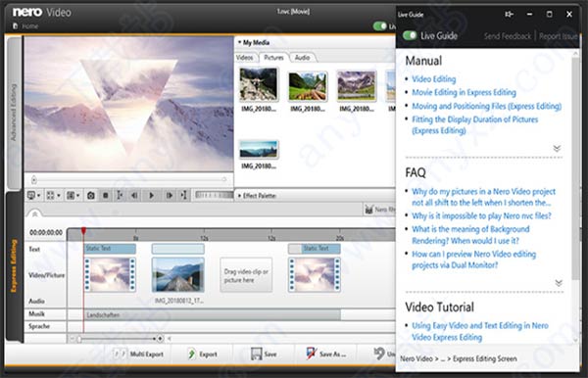Click the stop button in preview controls

click(x=106, y=195)
